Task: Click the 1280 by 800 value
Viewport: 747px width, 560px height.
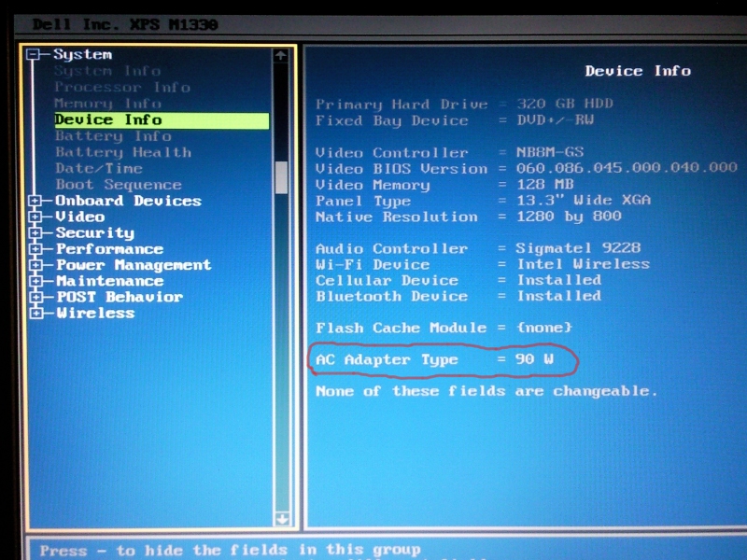Action: (x=570, y=217)
